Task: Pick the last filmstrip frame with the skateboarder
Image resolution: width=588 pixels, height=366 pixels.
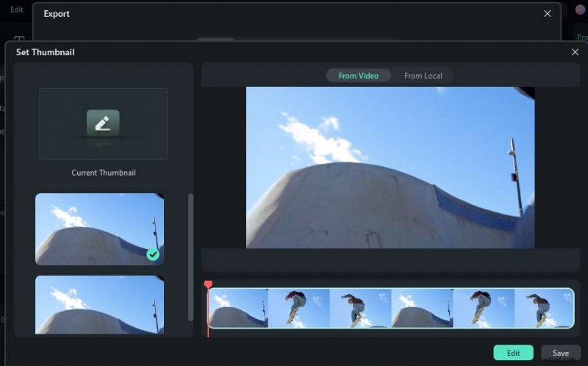Action: tap(544, 308)
